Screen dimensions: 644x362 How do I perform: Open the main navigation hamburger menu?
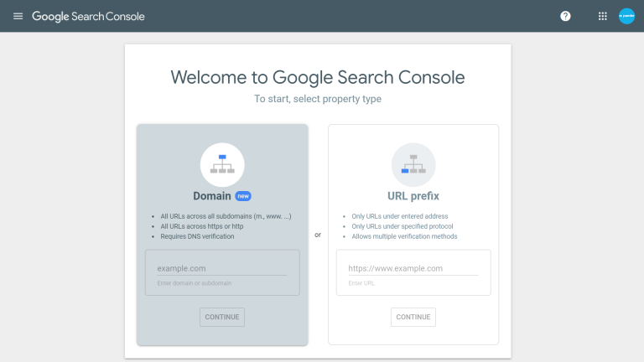pyautogui.click(x=18, y=16)
